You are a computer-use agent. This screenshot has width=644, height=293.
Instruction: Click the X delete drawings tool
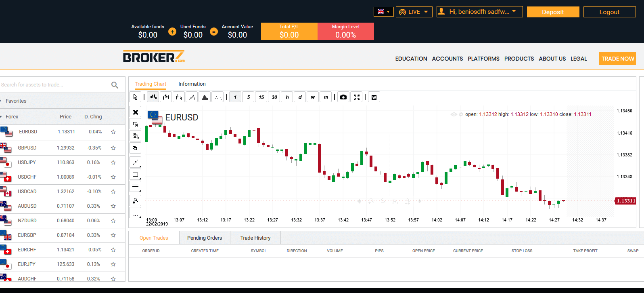(136, 112)
